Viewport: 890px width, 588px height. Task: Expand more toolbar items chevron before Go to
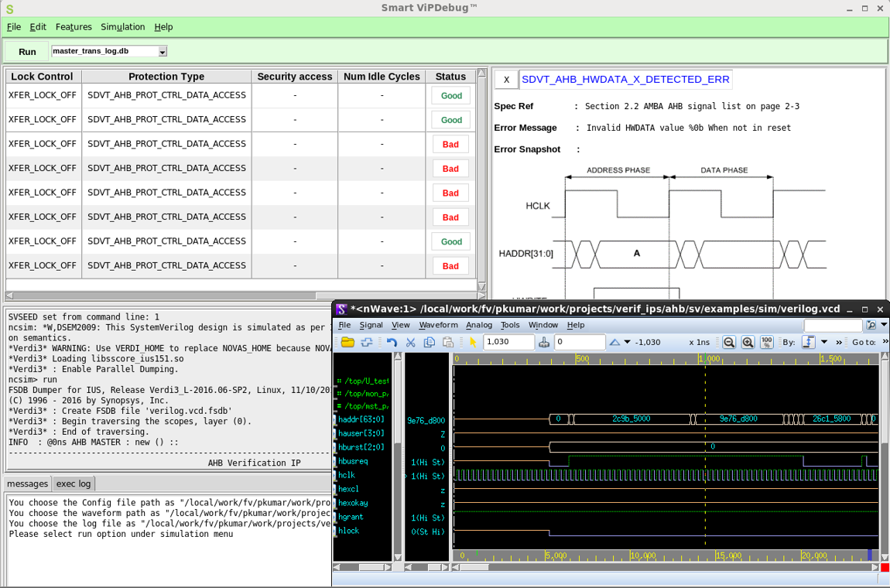[839, 342]
